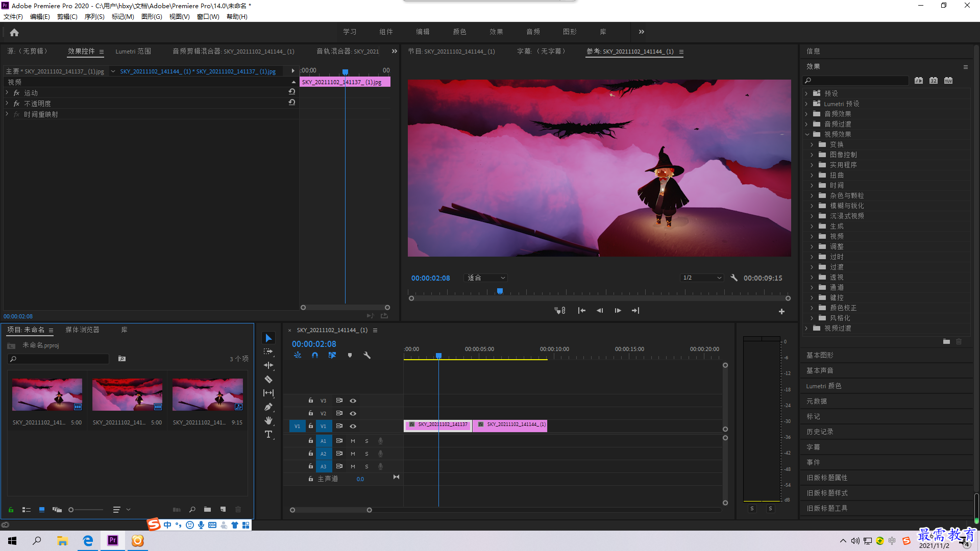Open playback resolution dropdown 1/2
Screen dimensions: 980x551
click(702, 278)
